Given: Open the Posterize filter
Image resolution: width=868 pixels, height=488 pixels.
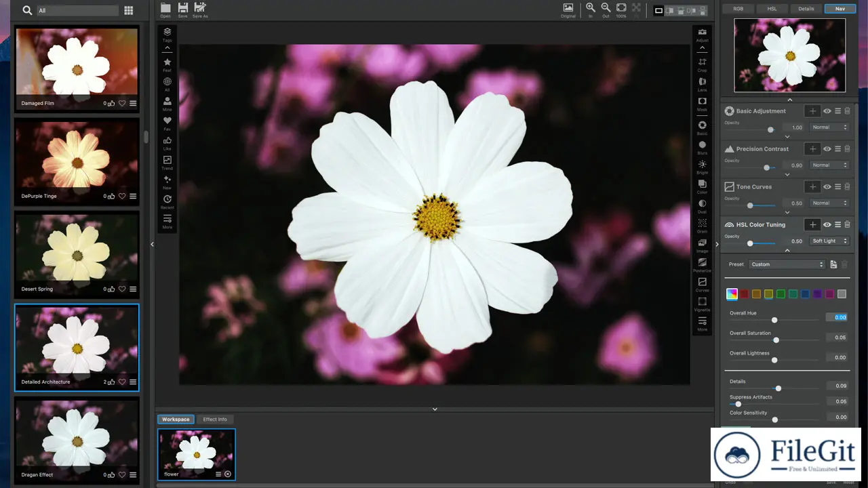Looking at the screenshot, I should 702,265.
